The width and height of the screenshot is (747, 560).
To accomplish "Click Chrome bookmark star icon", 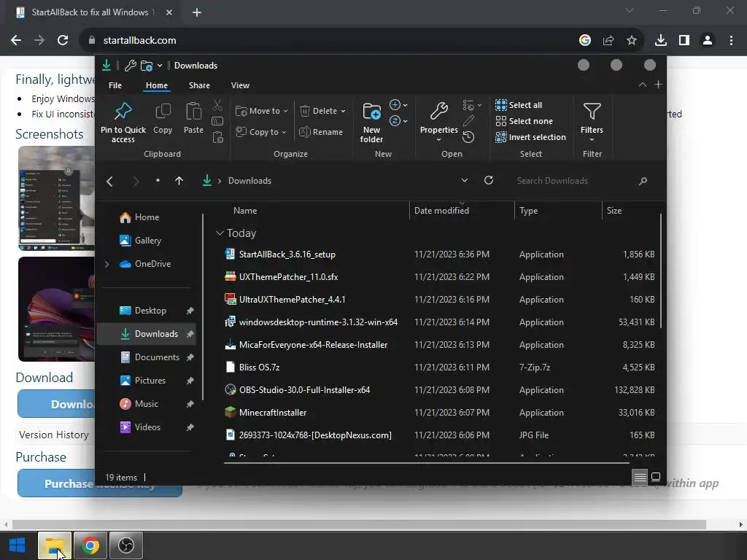I will point(631,41).
